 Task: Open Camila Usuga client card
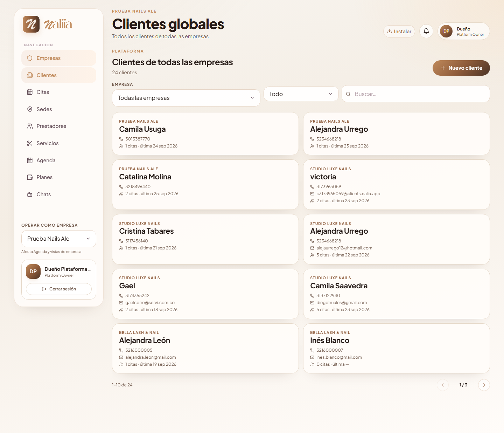(205, 133)
